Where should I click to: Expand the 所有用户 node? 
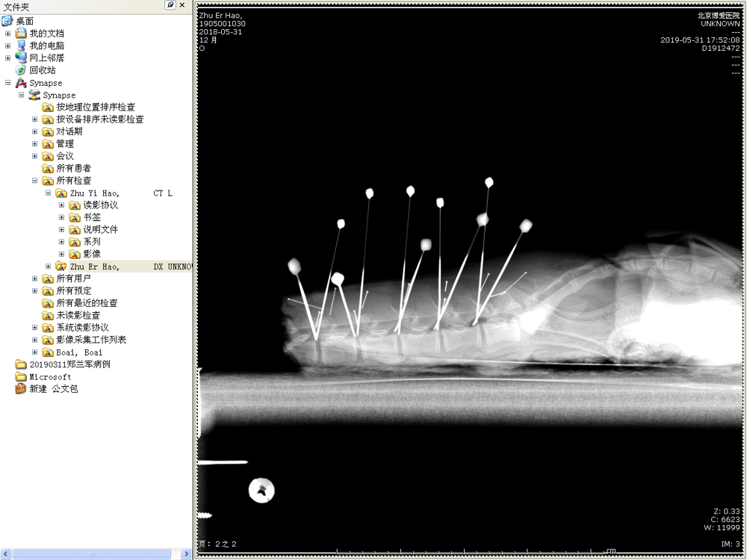[34, 279]
